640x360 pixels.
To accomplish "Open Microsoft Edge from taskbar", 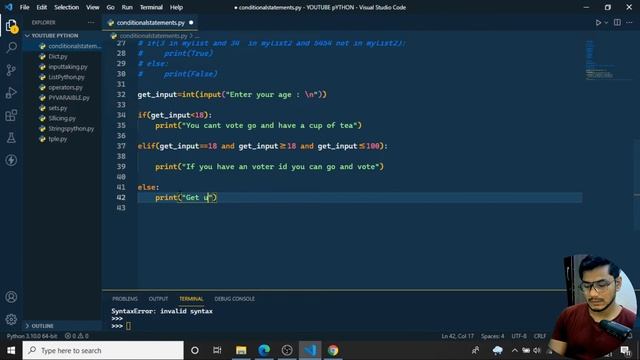I will (264, 350).
